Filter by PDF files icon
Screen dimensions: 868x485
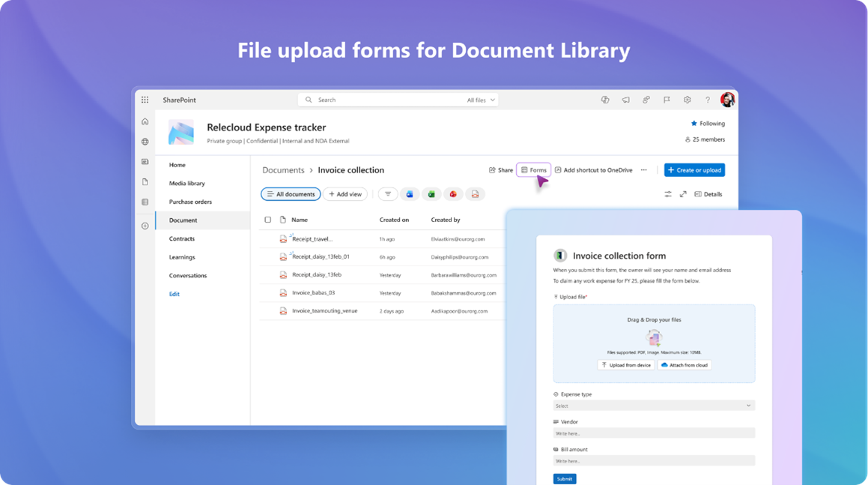pyautogui.click(x=475, y=194)
